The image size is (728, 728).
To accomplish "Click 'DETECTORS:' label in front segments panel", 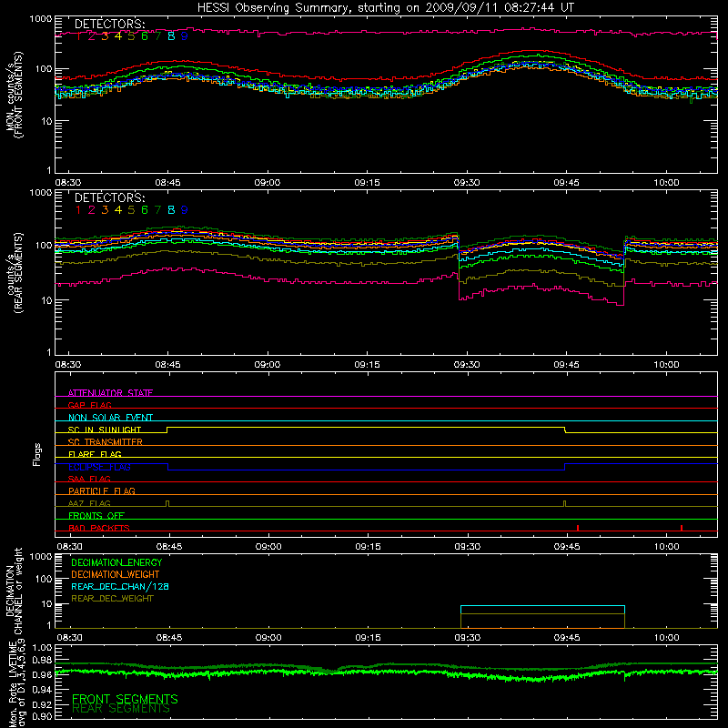I will point(110,25).
